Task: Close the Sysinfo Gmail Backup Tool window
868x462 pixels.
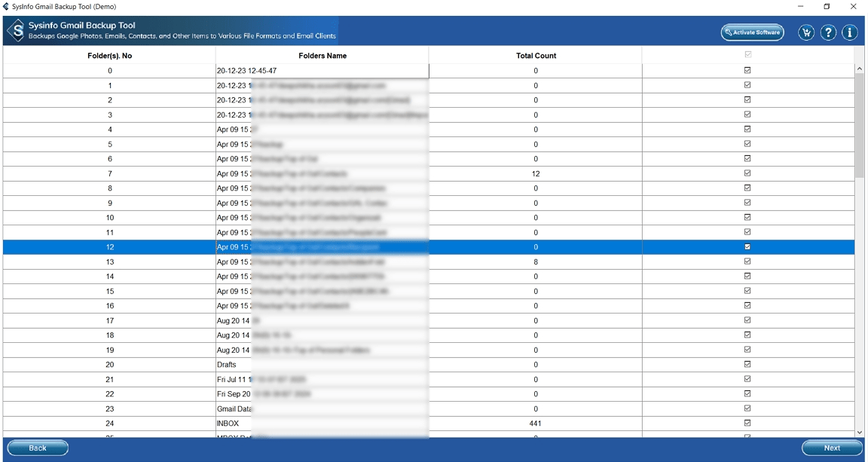Action: pyautogui.click(x=853, y=7)
